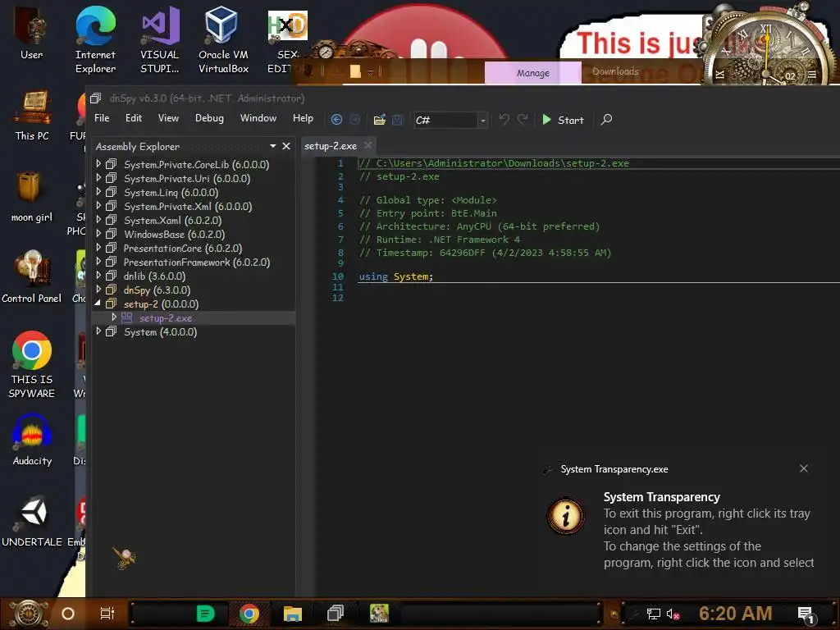Close the setup-2.exe tab
Screen dimensions: 840x630
[368, 145]
